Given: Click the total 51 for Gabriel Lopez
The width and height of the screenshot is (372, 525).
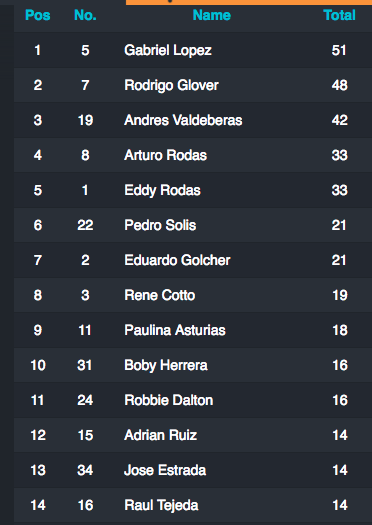Looking at the screenshot, I should coord(339,51).
